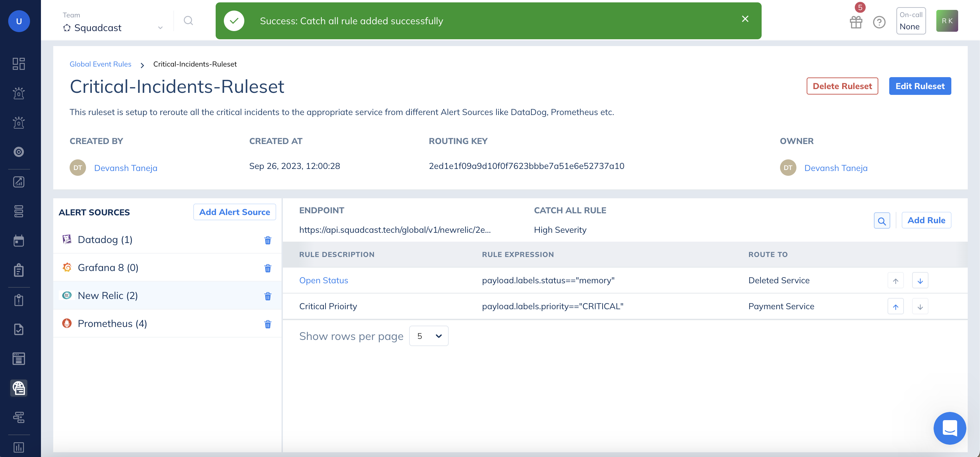
Task: Delete the Grafana 8 alert source
Action: coord(268,269)
